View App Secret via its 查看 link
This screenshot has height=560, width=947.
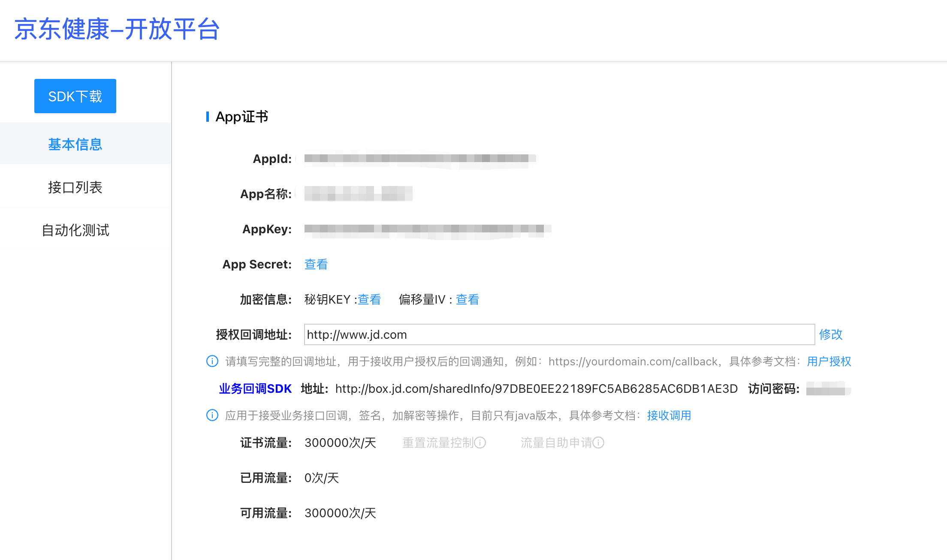(316, 264)
